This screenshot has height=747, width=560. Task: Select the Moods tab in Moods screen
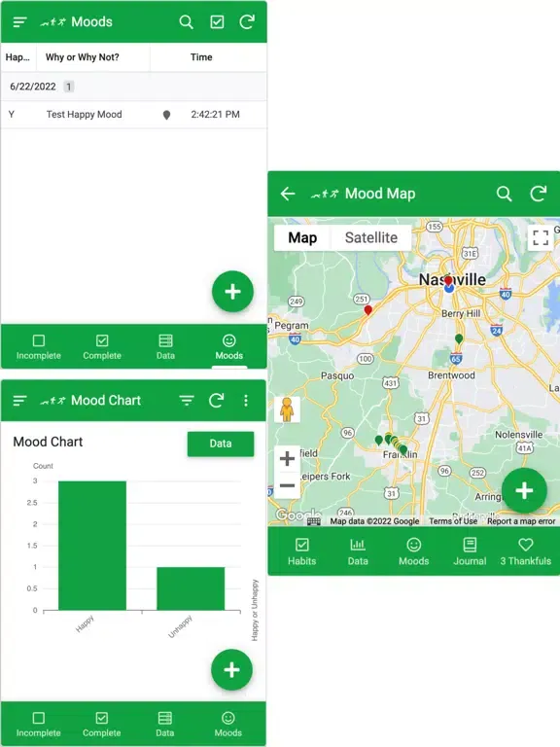(229, 347)
